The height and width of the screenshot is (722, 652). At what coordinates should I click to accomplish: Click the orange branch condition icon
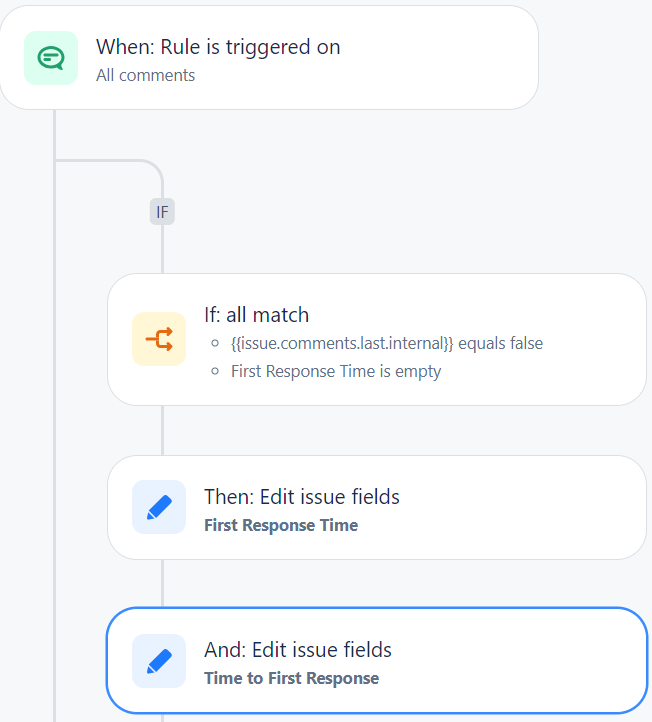[x=159, y=339]
